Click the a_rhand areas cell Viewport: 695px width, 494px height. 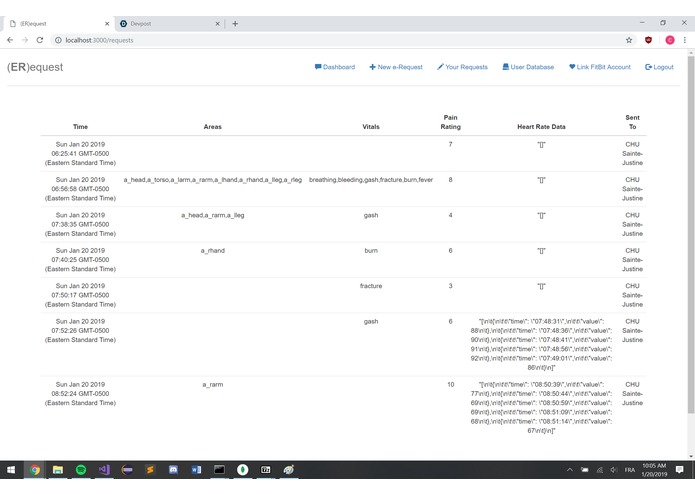coord(213,250)
